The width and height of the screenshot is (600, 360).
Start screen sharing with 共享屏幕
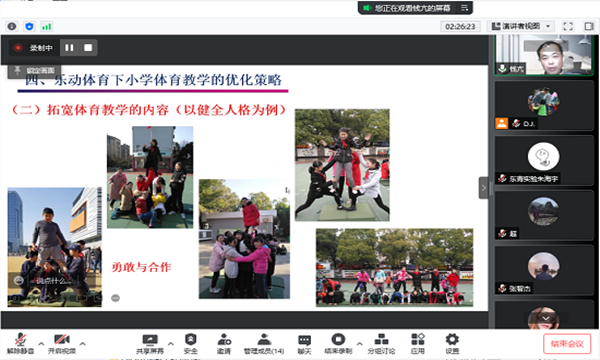pyautogui.click(x=150, y=344)
